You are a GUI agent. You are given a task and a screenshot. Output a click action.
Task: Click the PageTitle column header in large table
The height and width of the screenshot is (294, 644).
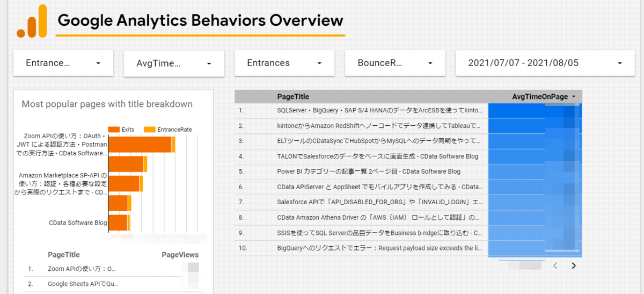click(x=293, y=97)
